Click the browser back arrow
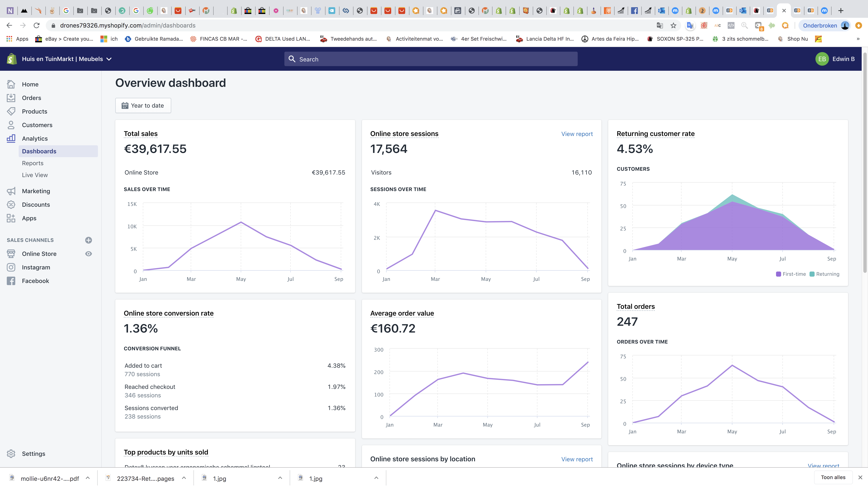 point(9,25)
